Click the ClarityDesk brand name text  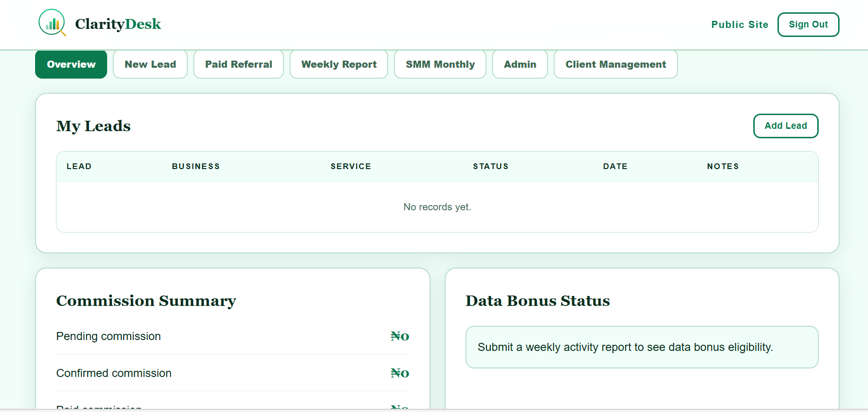pos(118,24)
